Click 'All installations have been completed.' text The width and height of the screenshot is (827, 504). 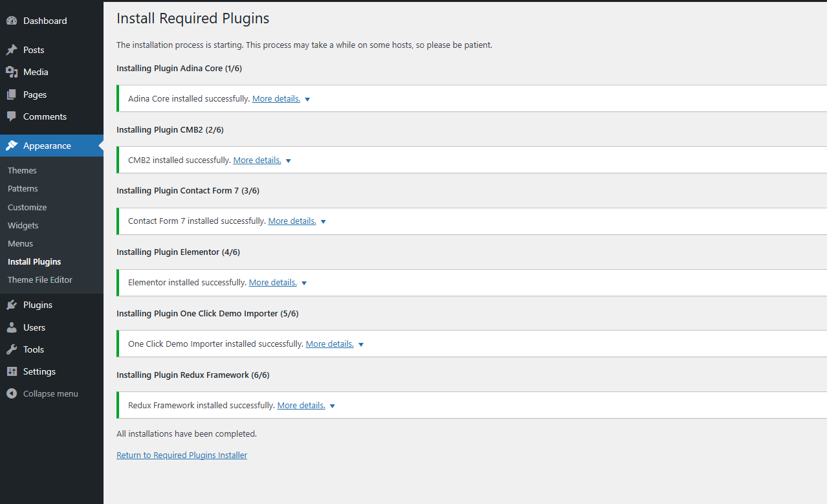click(186, 434)
